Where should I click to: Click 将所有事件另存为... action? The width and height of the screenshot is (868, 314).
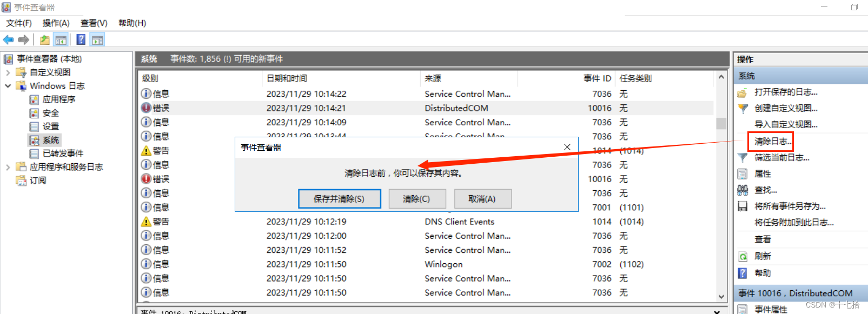790,206
